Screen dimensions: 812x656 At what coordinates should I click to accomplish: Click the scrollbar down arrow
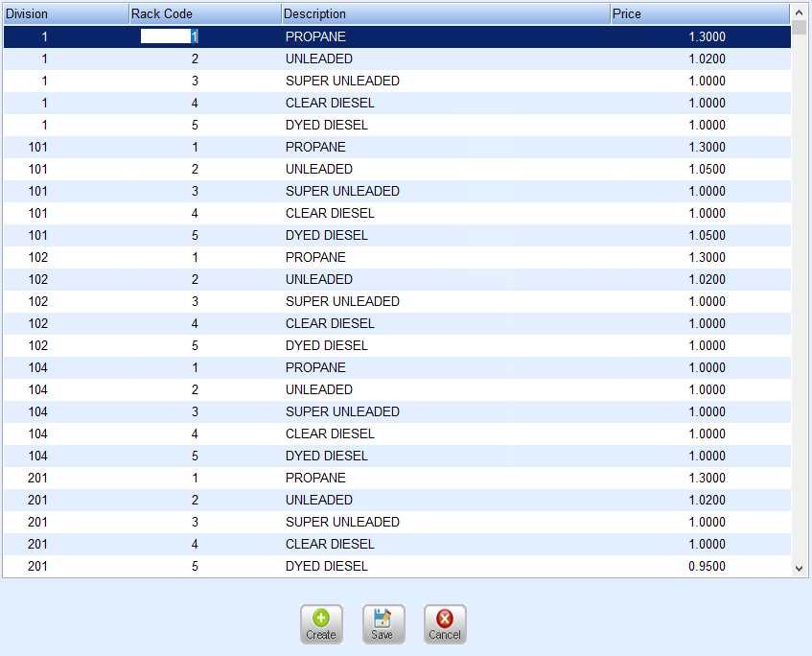(799, 569)
